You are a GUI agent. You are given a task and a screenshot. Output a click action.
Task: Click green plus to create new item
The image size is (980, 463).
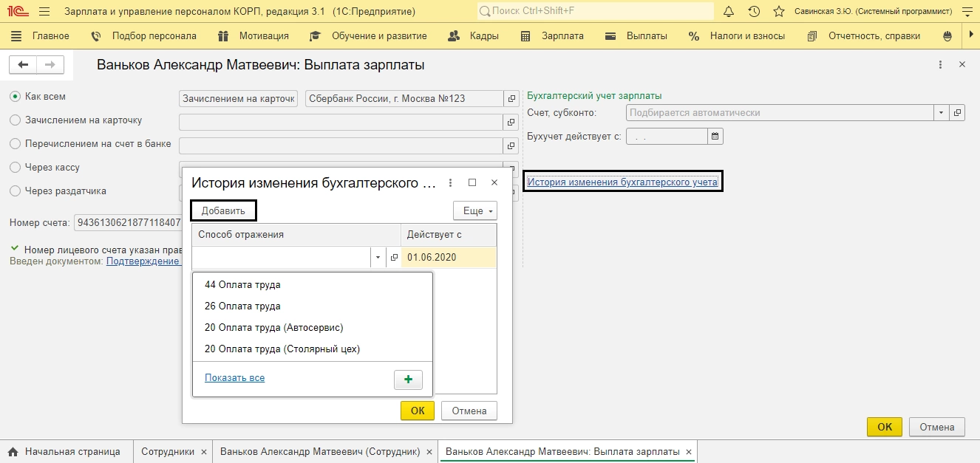tap(408, 379)
